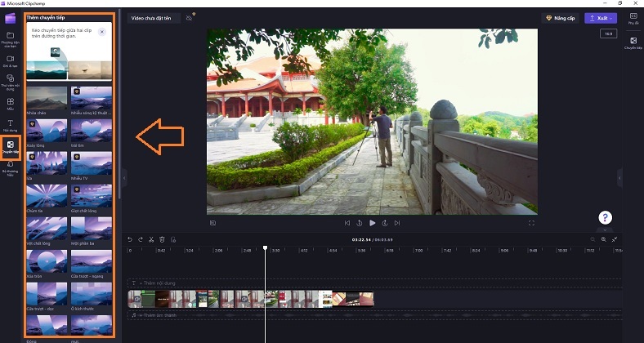Image resolution: width=644 pixels, height=343 pixels.
Task: Choose the Nhiễu sóng kỹ thuật transition
Action: tap(92, 98)
